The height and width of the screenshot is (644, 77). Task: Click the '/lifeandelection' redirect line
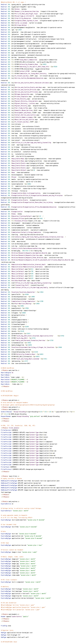pos(16,342)
